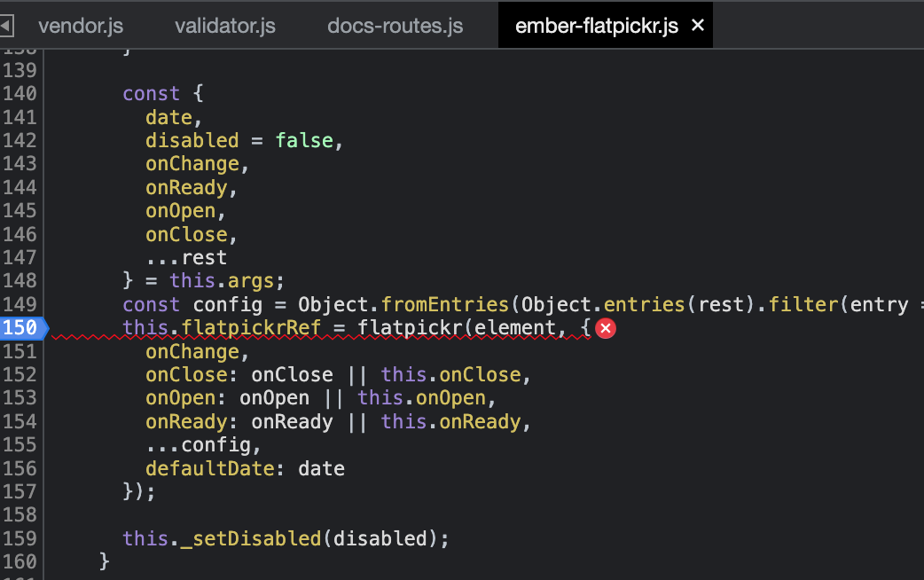Switch to the vendor.js tab

tap(81, 26)
